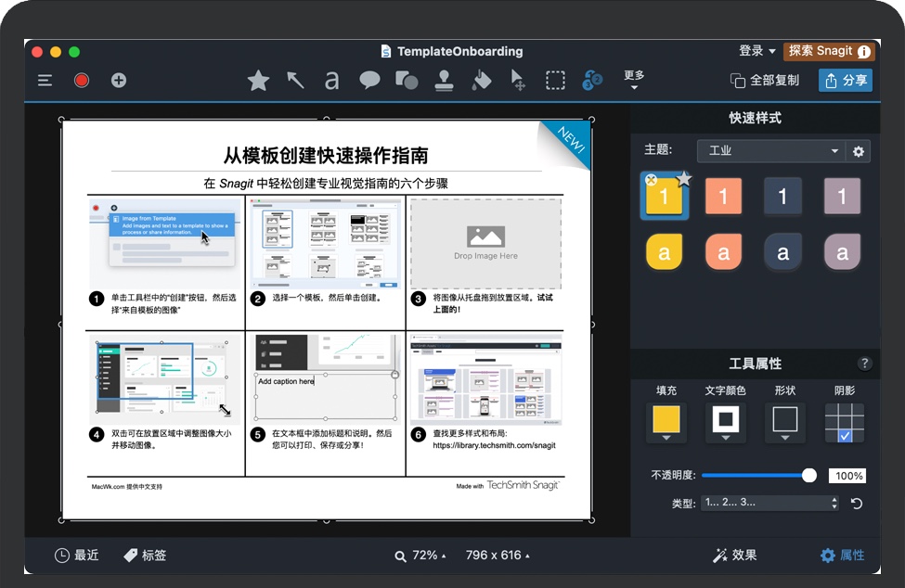The height and width of the screenshot is (588, 905).
Task: Pick the Stamp tool
Action: [445, 81]
